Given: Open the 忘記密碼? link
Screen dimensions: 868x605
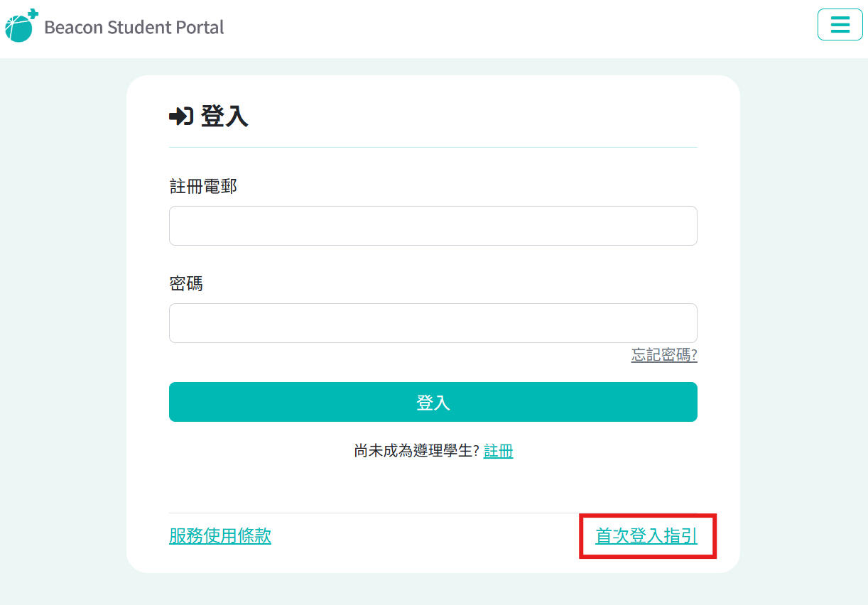Looking at the screenshot, I should pos(663,355).
